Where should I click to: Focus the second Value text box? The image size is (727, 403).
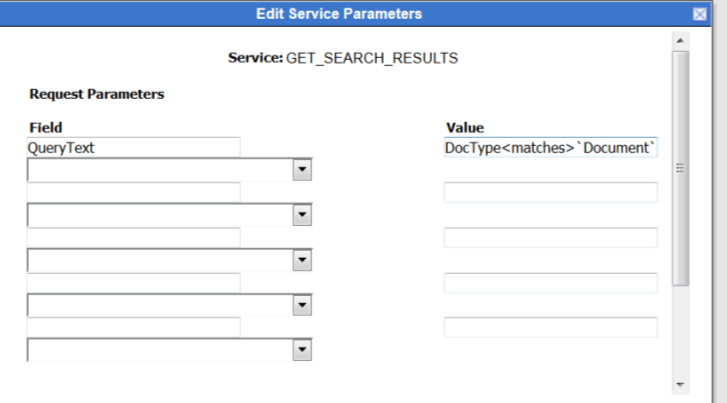(x=550, y=192)
